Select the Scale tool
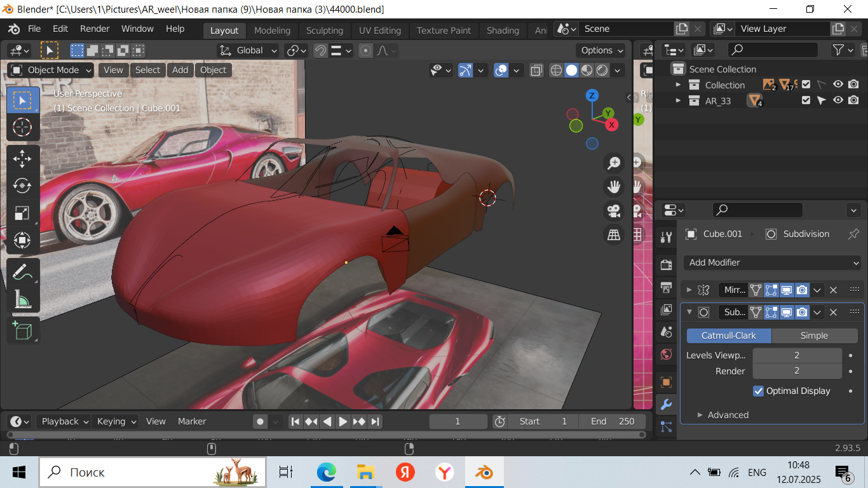The height and width of the screenshot is (488, 868). [x=22, y=213]
